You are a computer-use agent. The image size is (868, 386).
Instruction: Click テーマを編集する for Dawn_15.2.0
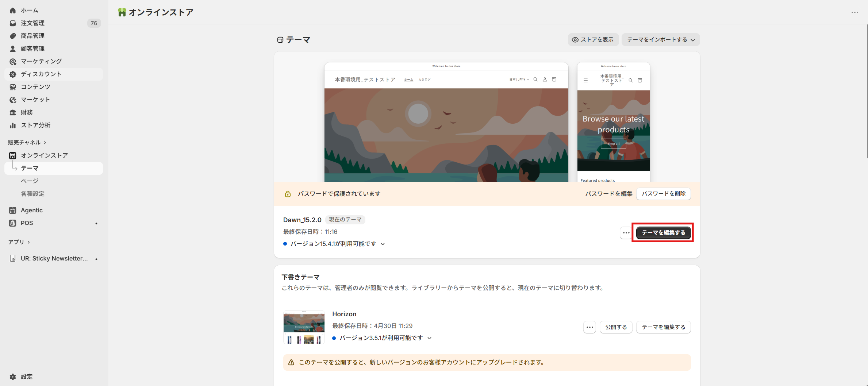pyautogui.click(x=664, y=233)
